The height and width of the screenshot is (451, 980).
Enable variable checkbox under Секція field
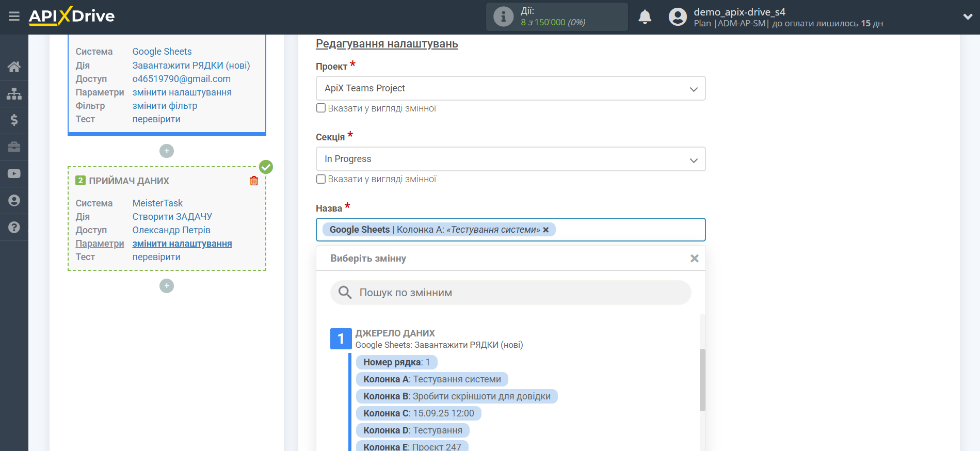point(321,179)
